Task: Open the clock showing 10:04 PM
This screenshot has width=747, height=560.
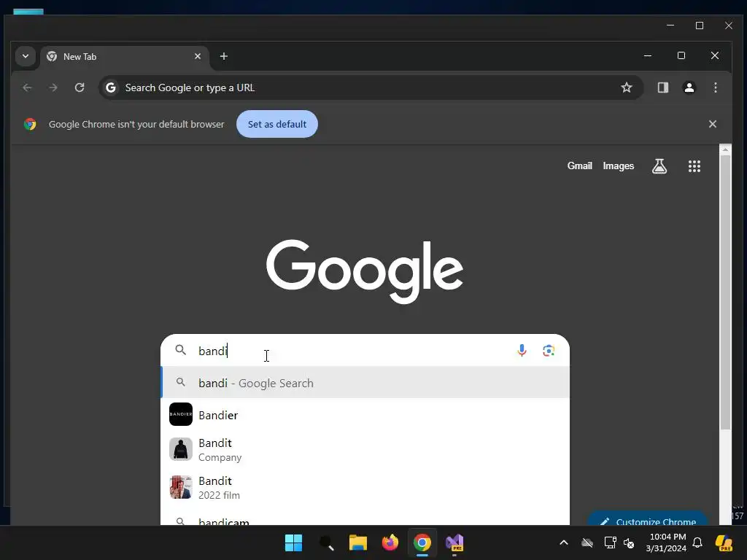Action: pyautogui.click(x=666, y=542)
